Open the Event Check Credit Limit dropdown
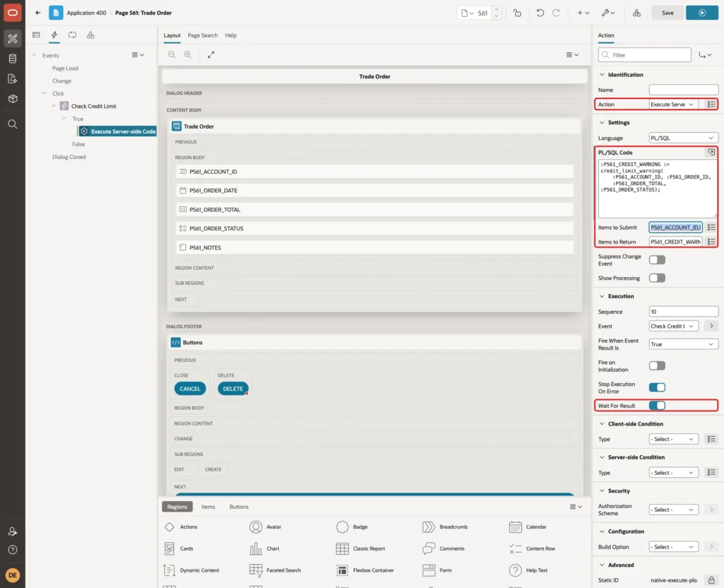 pyautogui.click(x=673, y=327)
